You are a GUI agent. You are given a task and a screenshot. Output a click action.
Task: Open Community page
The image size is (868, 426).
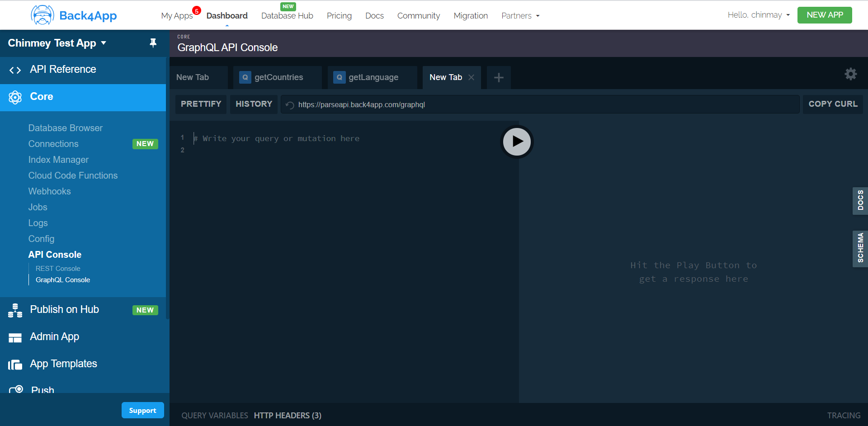419,16
